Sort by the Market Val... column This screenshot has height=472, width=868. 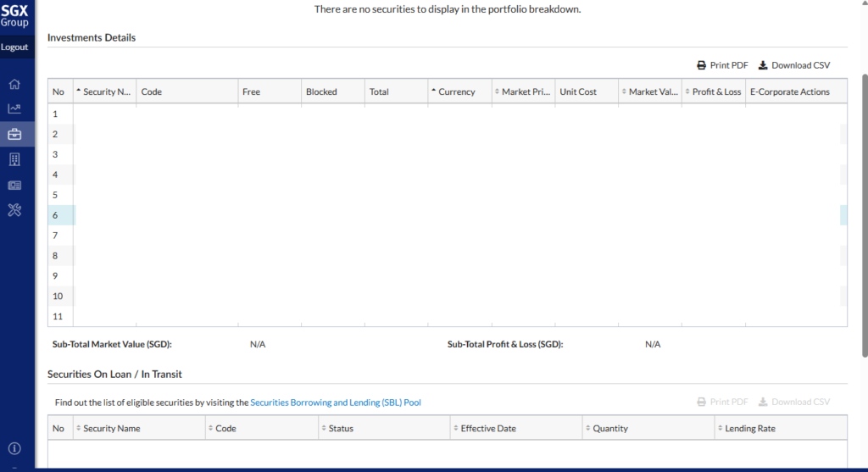[x=650, y=92]
